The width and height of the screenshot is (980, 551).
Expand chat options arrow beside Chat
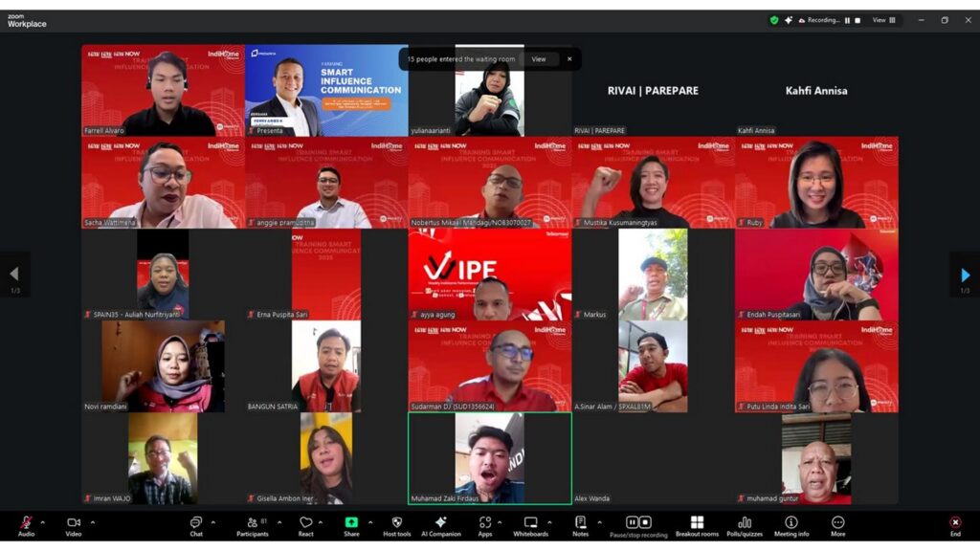pyautogui.click(x=213, y=522)
